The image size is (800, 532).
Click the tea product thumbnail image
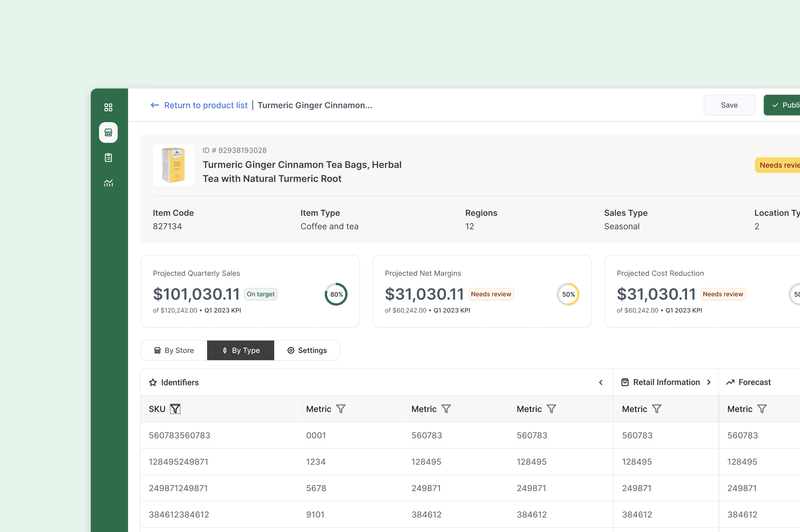(174, 165)
